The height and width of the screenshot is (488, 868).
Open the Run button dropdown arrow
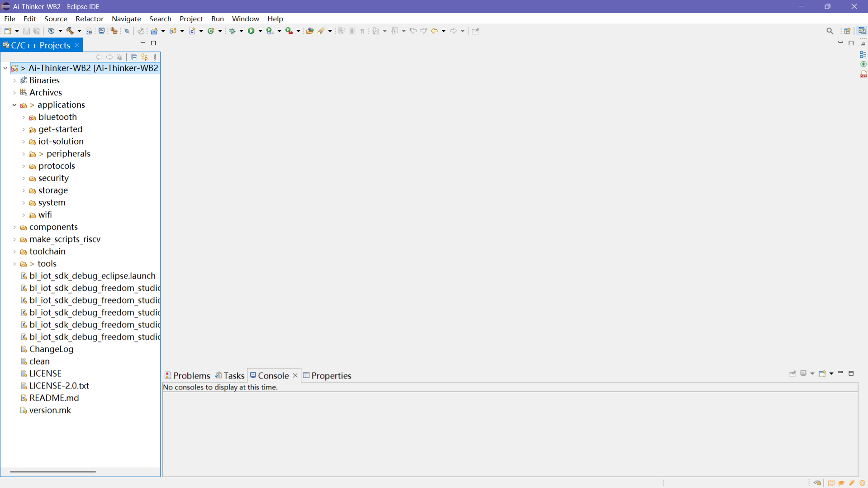[x=260, y=31]
